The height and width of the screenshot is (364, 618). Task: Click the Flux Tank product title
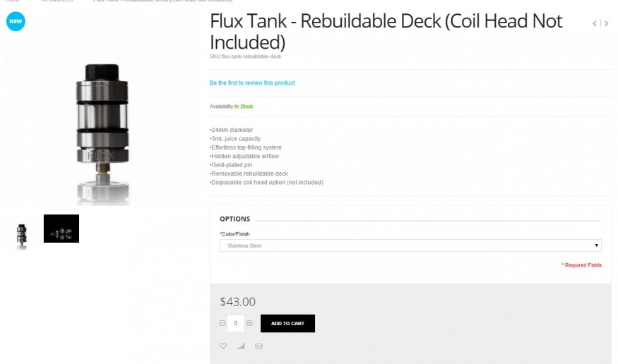pyautogui.click(x=386, y=32)
